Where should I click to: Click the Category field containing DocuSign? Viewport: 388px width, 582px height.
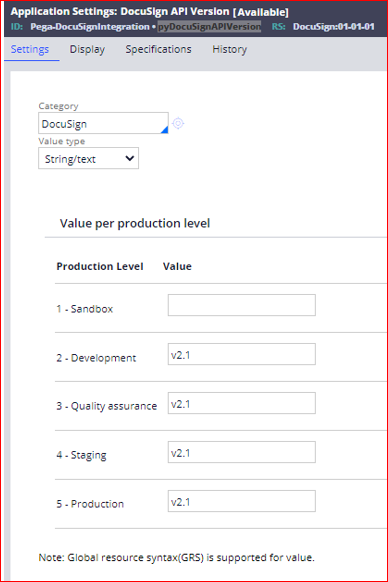tap(103, 123)
